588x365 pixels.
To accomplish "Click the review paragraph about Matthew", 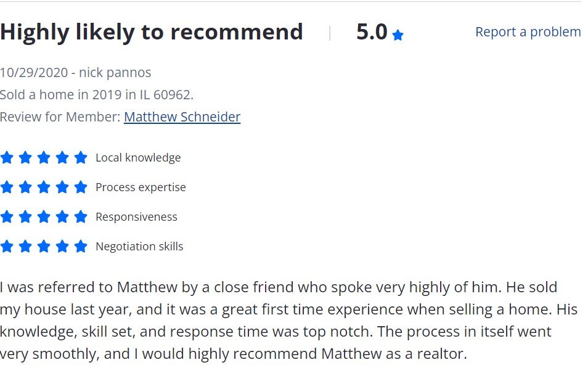I will coord(288,321).
